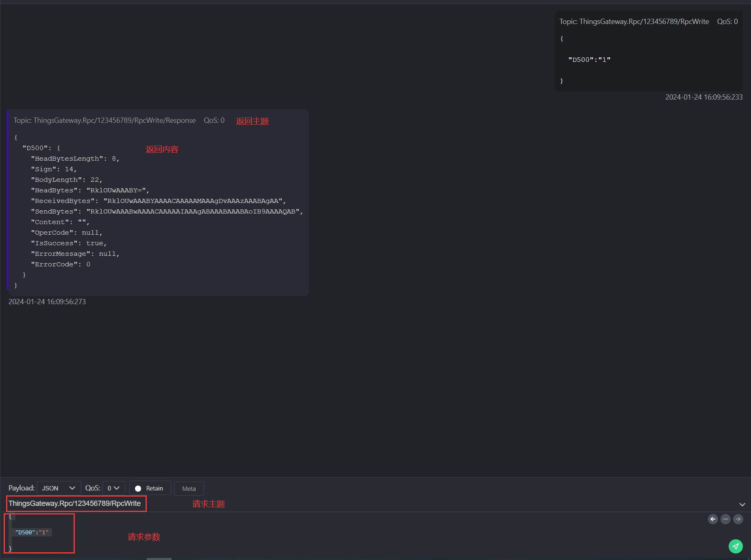Click the received message Topic header text
751x560 pixels.
(104, 120)
